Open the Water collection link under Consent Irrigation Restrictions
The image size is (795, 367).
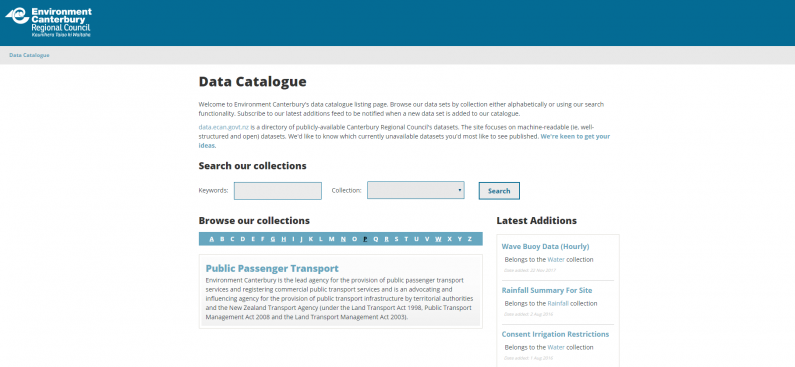pyautogui.click(x=556, y=347)
